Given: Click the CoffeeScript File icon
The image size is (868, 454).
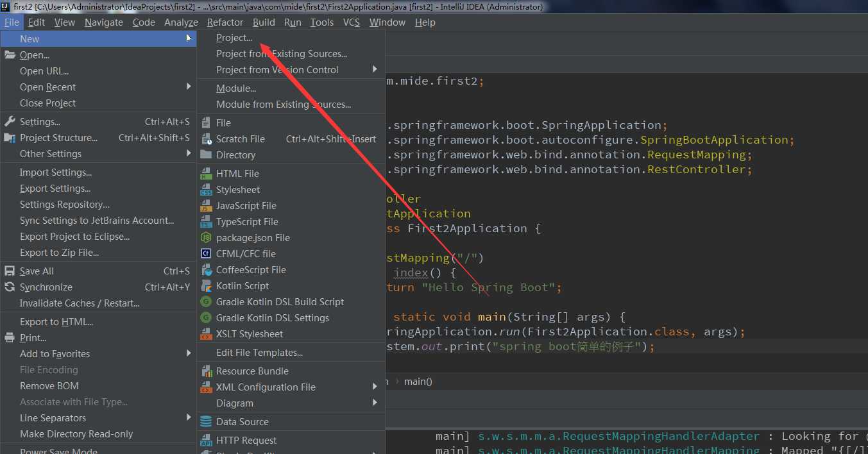Looking at the screenshot, I should point(206,270).
